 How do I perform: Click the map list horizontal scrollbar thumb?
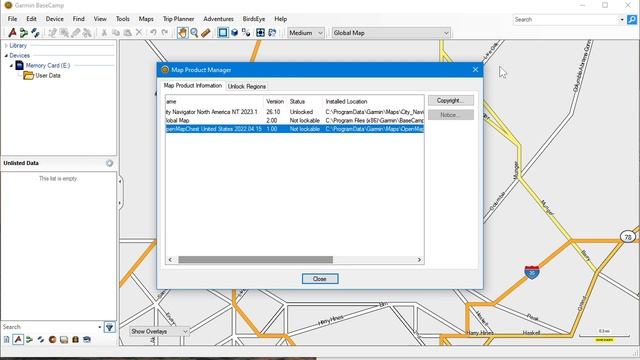tap(256, 260)
